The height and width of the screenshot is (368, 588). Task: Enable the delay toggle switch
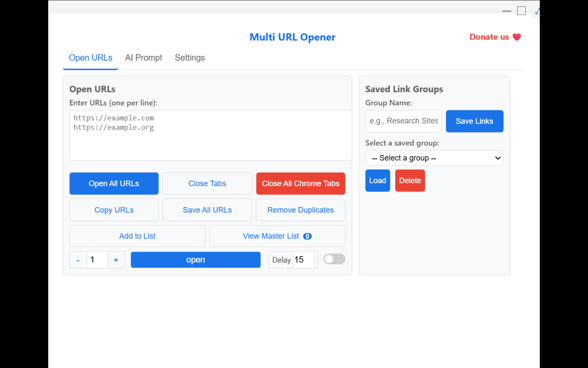(x=334, y=259)
